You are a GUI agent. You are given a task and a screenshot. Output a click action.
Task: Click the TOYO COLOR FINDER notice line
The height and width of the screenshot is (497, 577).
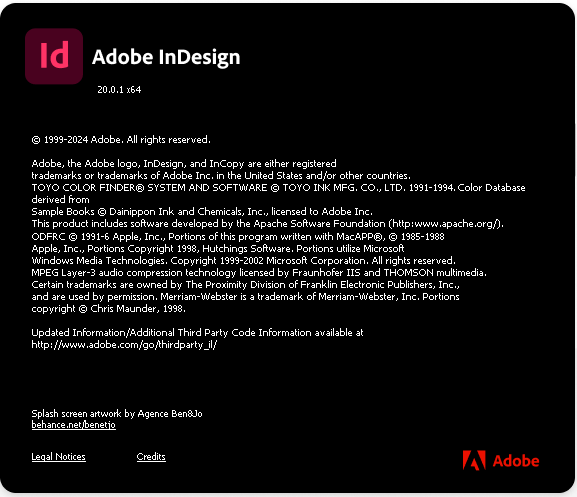[278, 188]
